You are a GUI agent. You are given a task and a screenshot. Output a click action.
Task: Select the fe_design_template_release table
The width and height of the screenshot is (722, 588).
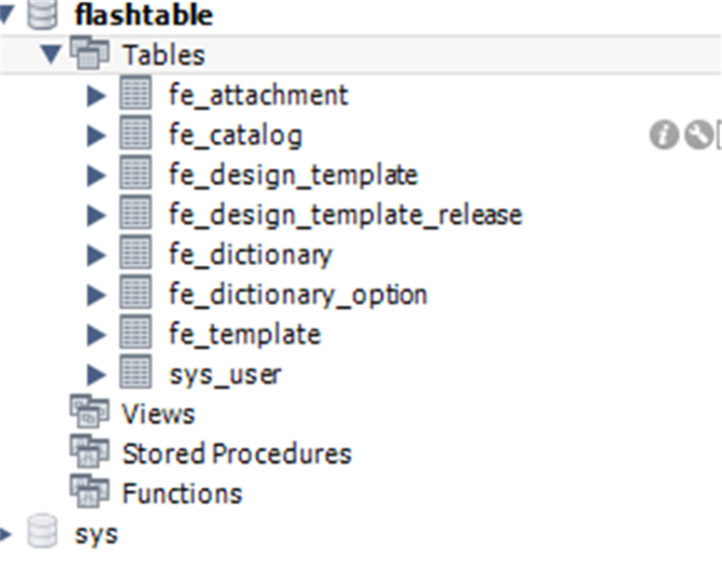pyautogui.click(x=346, y=216)
